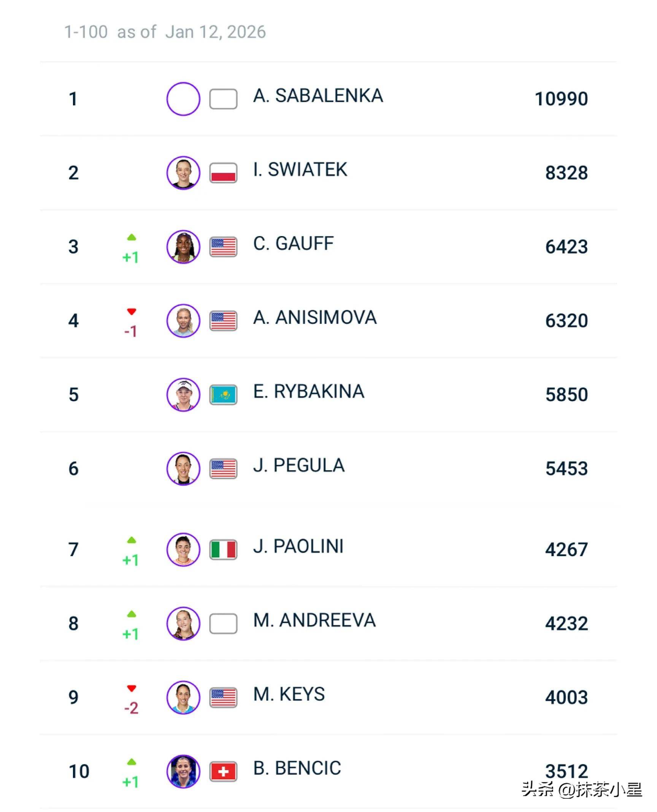Click Poland flag icon beside Swiatek
Screen dimensions: 657x812
pyautogui.click(x=223, y=173)
